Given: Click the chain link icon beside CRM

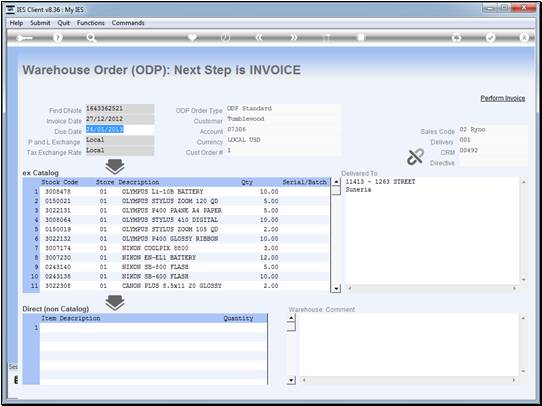Looking at the screenshot, I should 415,157.
